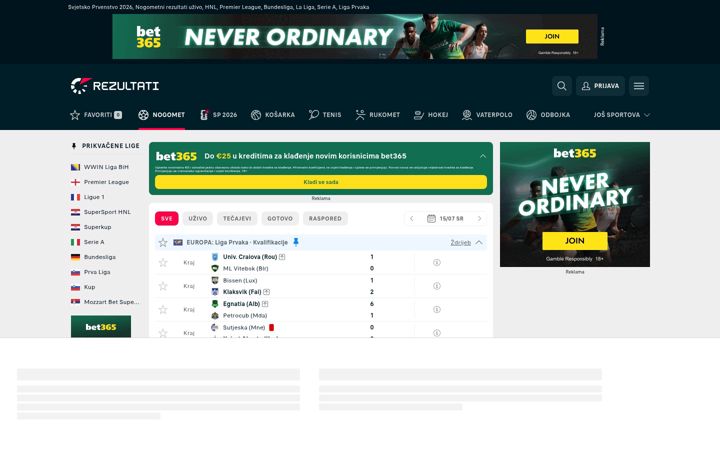The image size is (720, 450).
Task: Click JOIN on top bet365 banner
Action: [x=552, y=36]
